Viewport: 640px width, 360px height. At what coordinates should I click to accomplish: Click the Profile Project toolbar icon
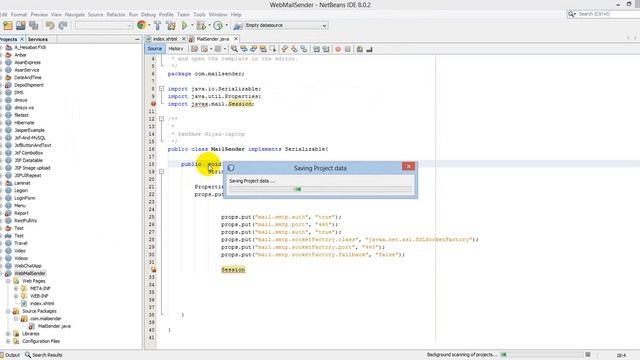[218, 25]
